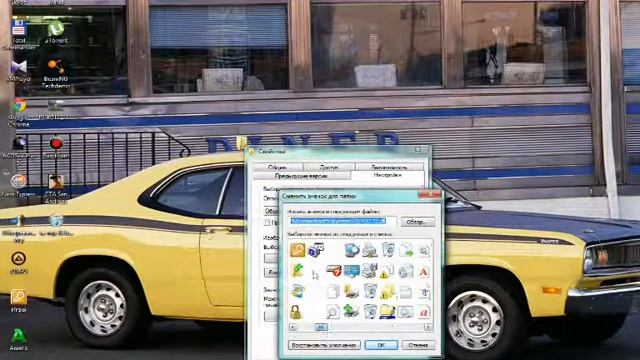Viewport: 640px width, 360px height.
Task: Choose the globe and monitor icon
Action: point(351,250)
